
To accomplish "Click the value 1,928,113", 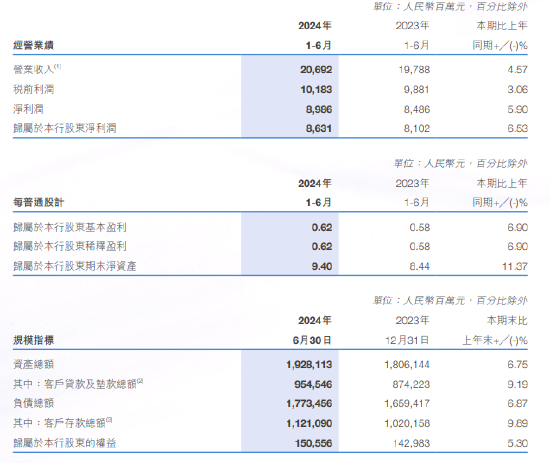I will click(309, 365).
